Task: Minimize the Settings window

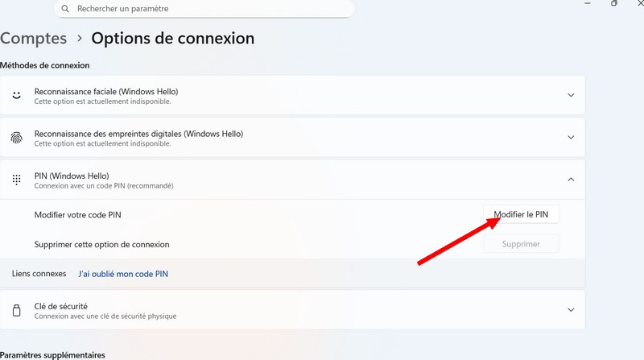Action: pos(588,4)
